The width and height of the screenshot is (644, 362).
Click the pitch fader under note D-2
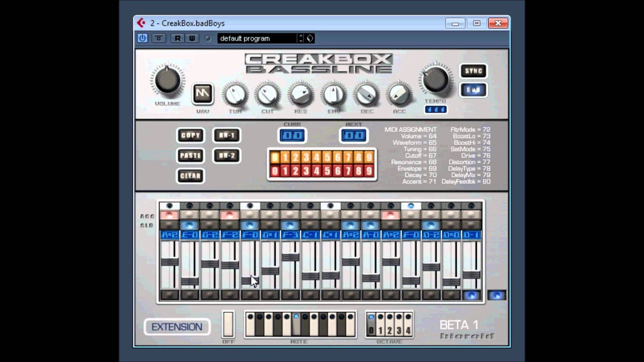(x=431, y=267)
